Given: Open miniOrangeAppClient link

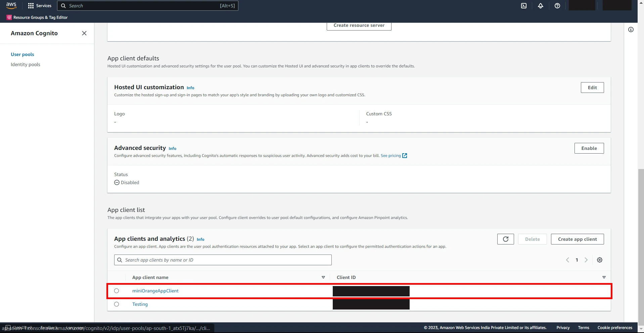Looking at the screenshot, I should [x=155, y=291].
